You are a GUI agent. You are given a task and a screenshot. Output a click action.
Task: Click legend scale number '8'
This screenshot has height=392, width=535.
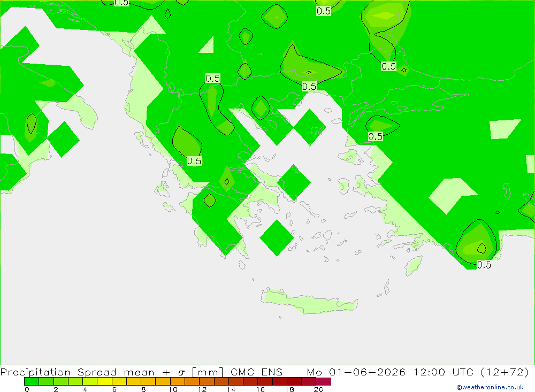click(143, 389)
